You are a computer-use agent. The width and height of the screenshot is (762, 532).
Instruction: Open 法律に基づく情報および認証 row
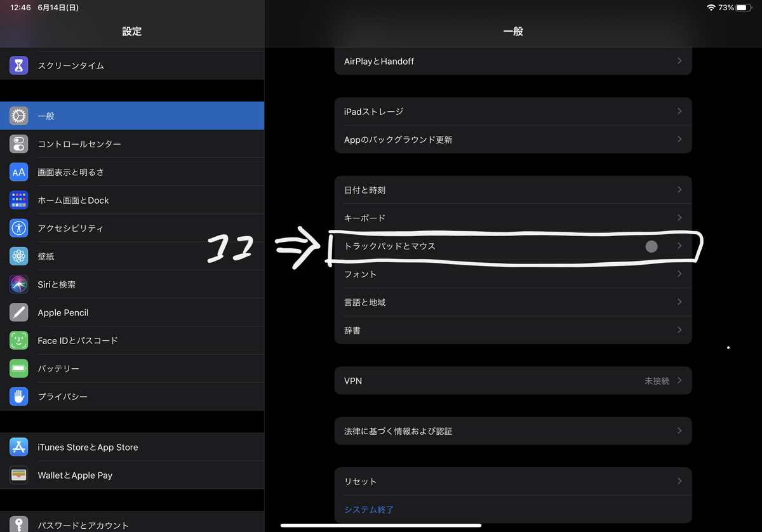(x=513, y=430)
